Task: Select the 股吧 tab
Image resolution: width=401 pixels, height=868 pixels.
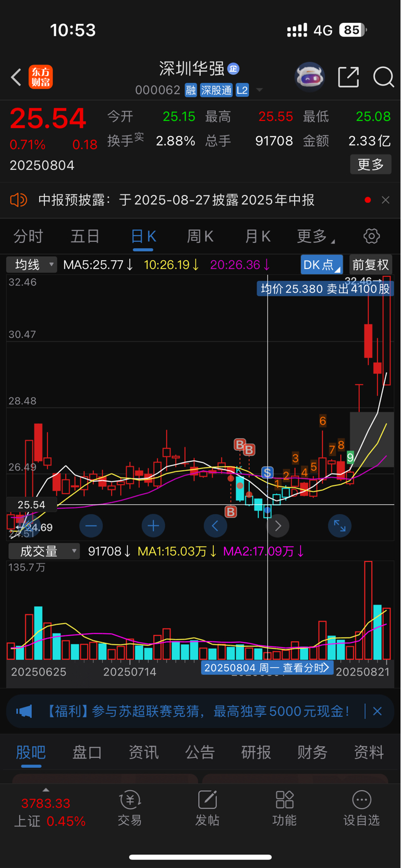Action: (31, 753)
